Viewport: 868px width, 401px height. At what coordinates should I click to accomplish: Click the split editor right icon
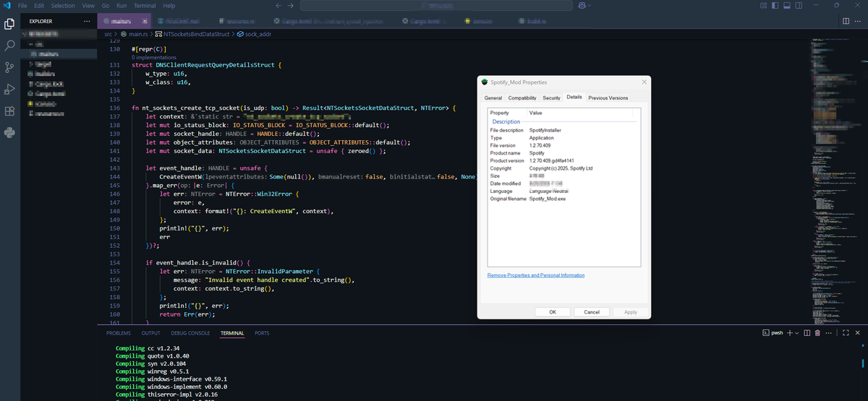point(847,21)
